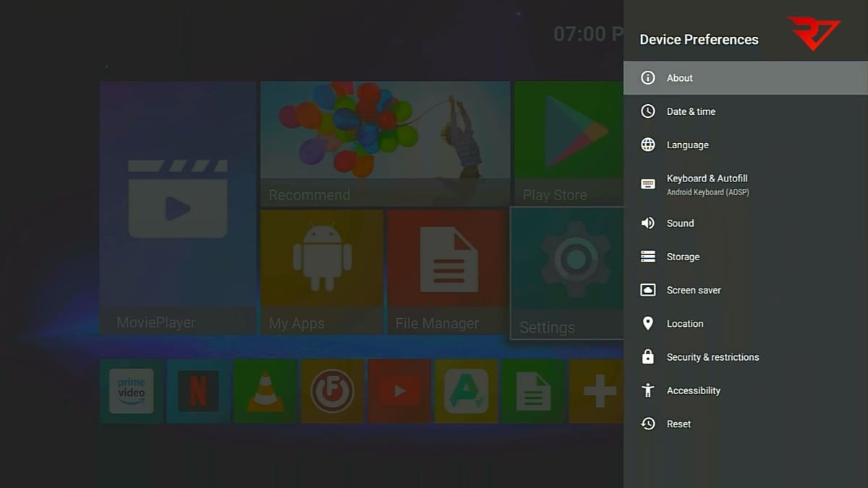Open the red circular F app
Image resolution: width=868 pixels, height=488 pixels.
pos(333,391)
